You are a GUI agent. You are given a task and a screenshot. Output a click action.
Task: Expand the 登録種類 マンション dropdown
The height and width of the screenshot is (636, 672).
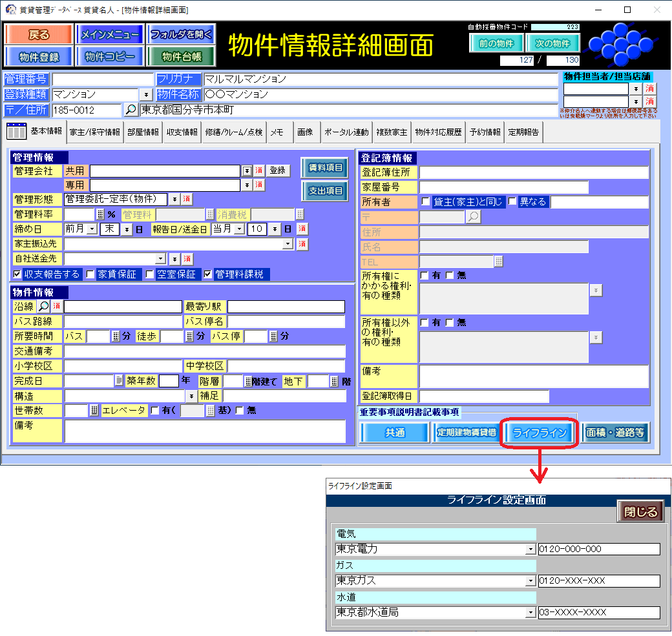[x=145, y=95]
